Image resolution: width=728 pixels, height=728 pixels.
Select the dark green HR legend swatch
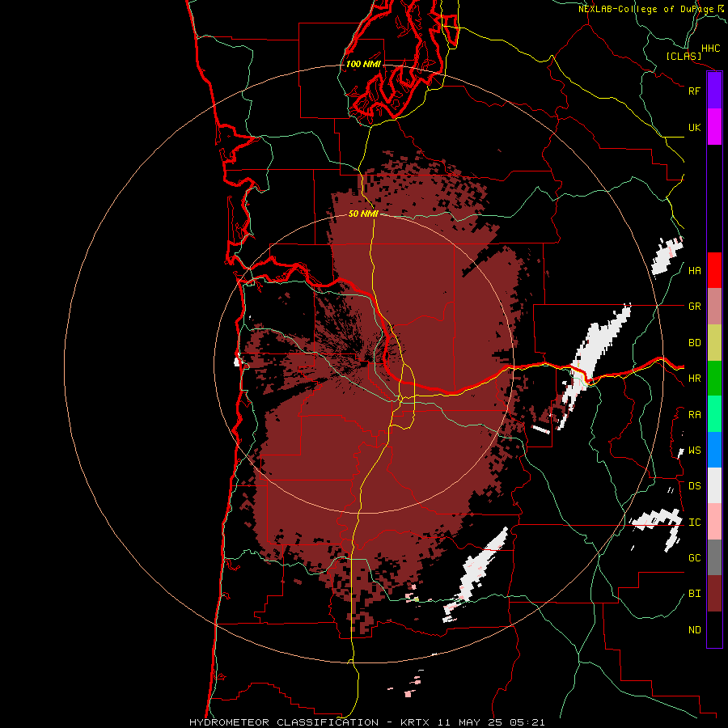(x=714, y=379)
